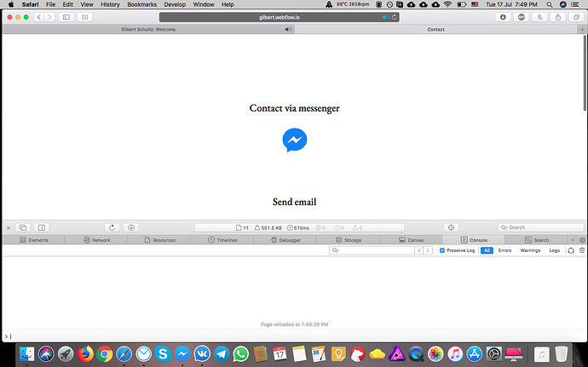Clear the console with trash icon
The height and width of the screenshot is (367, 588).
coord(582,250)
